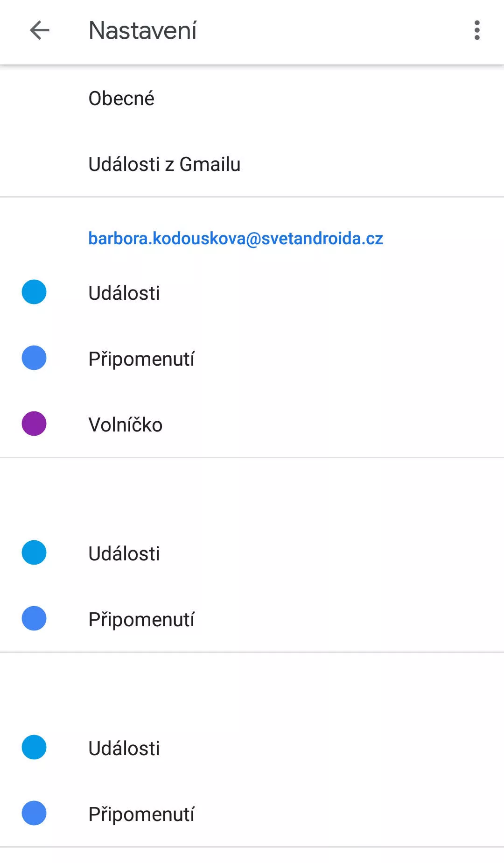Image resolution: width=504 pixels, height=863 pixels.
Task: Open the Volníčko calendar settings
Action: coord(126,425)
